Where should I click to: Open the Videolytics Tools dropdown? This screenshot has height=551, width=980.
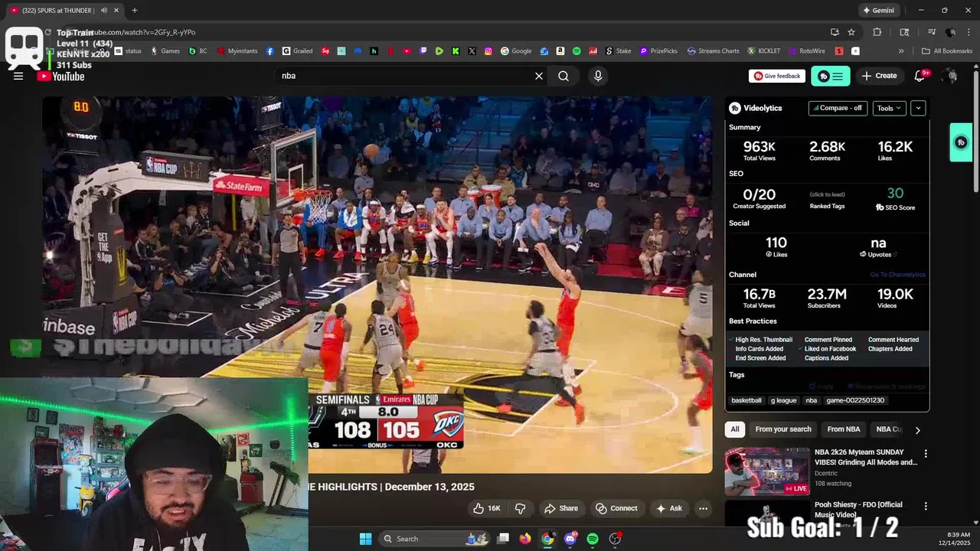(889, 108)
